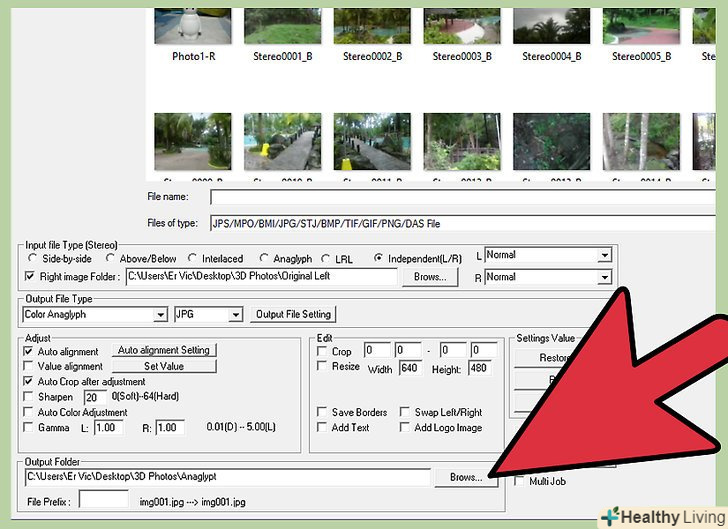This screenshot has width=728, height=529.
Task: Toggle the Right image Folder checkbox
Action: click(x=31, y=277)
